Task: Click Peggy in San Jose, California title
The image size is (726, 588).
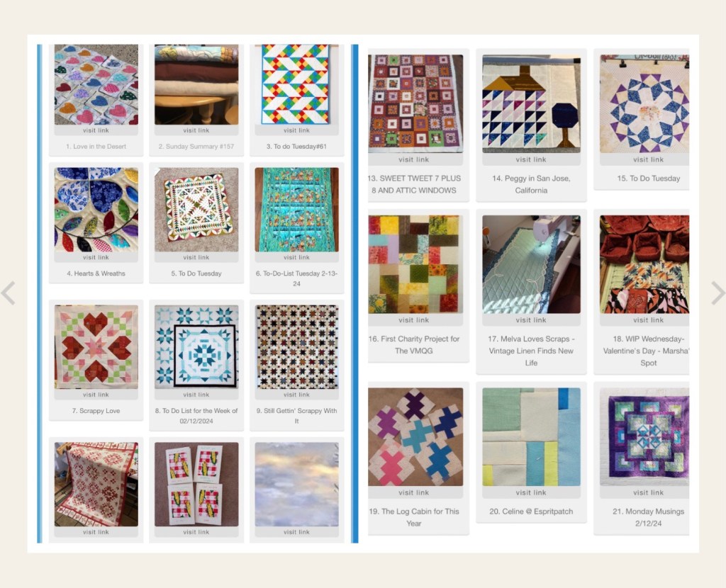Action: [531, 184]
